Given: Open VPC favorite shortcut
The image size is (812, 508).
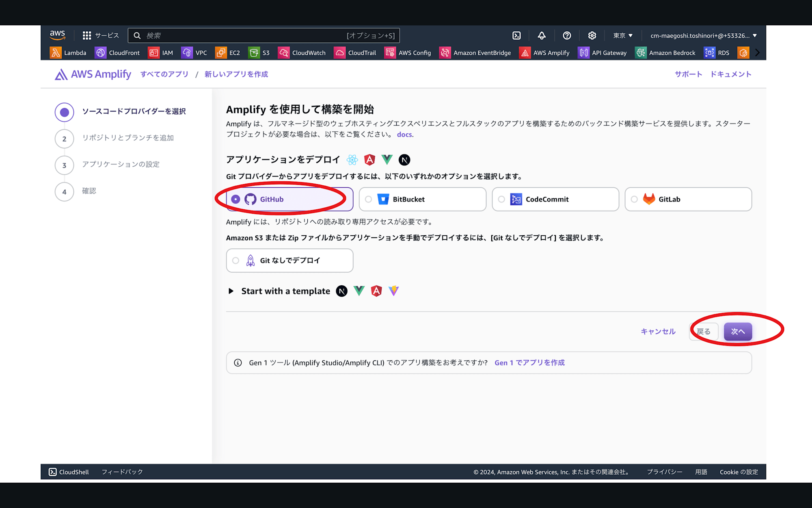Looking at the screenshot, I should point(194,53).
